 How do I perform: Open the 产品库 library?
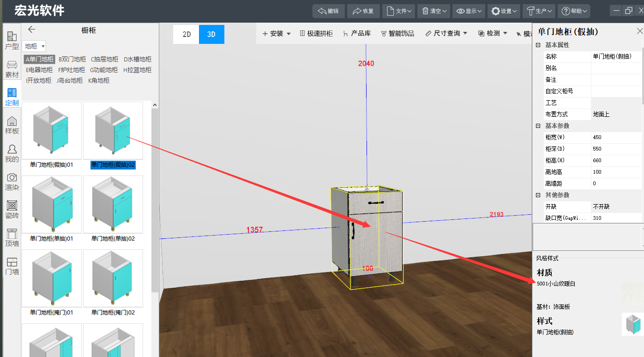pos(357,33)
